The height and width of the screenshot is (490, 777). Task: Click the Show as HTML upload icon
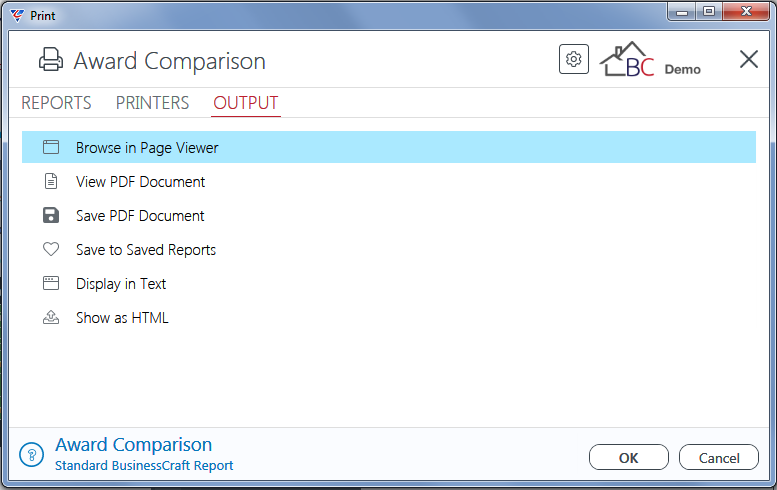(51, 318)
